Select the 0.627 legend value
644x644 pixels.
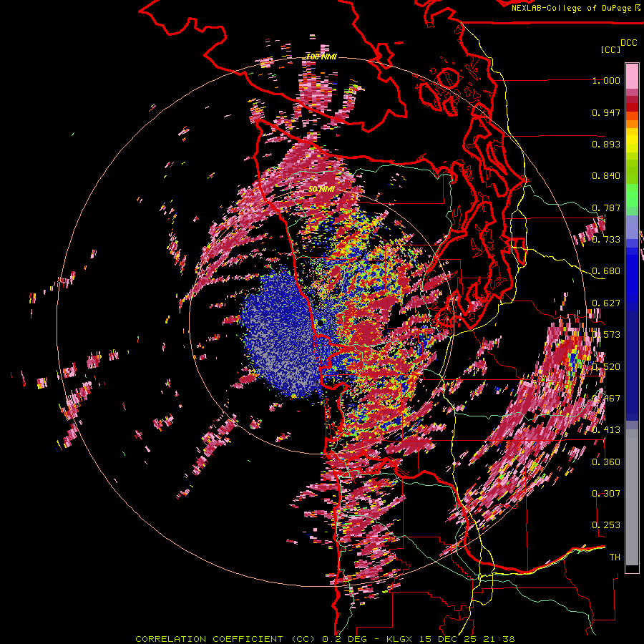pyautogui.click(x=606, y=303)
